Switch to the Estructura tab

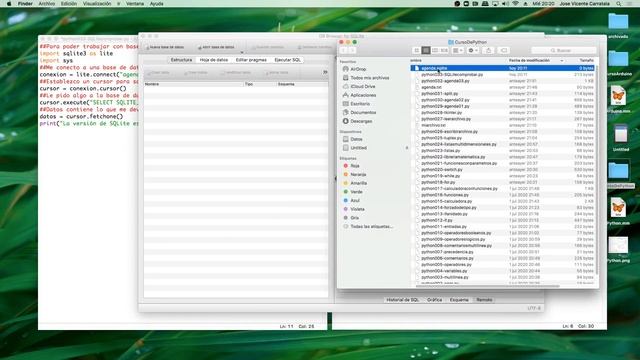point(181,60)
